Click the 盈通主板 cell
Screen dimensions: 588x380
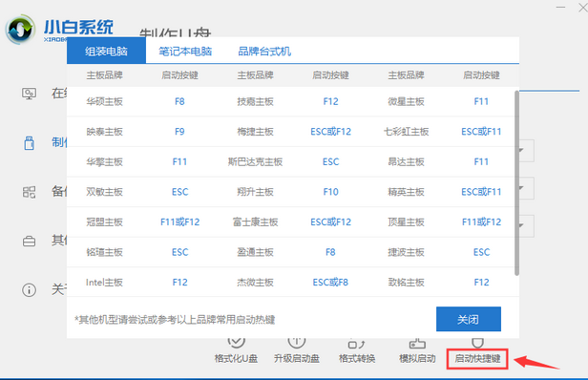coord(255,252)
